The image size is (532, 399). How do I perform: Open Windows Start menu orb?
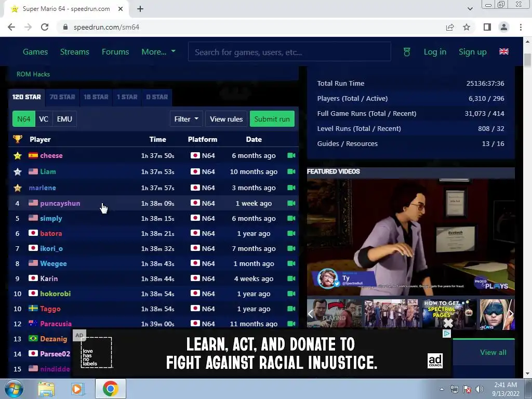click(x=14, y=389)
